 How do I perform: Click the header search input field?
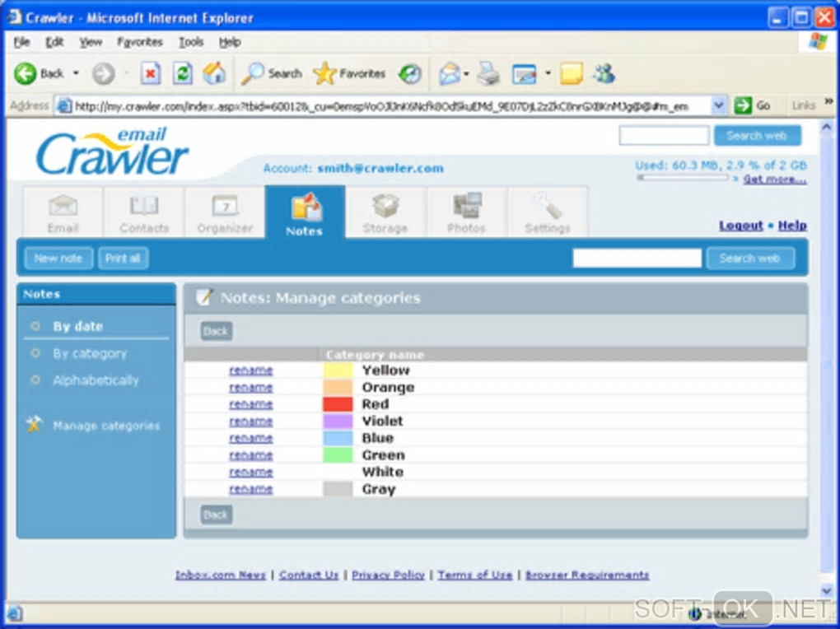pyautogui.click(x=664, y=136)
